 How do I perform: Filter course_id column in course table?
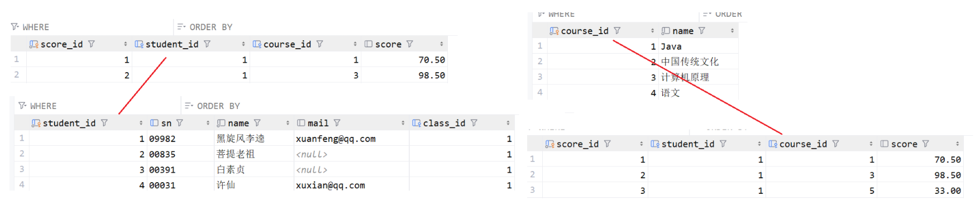[617, 31]
